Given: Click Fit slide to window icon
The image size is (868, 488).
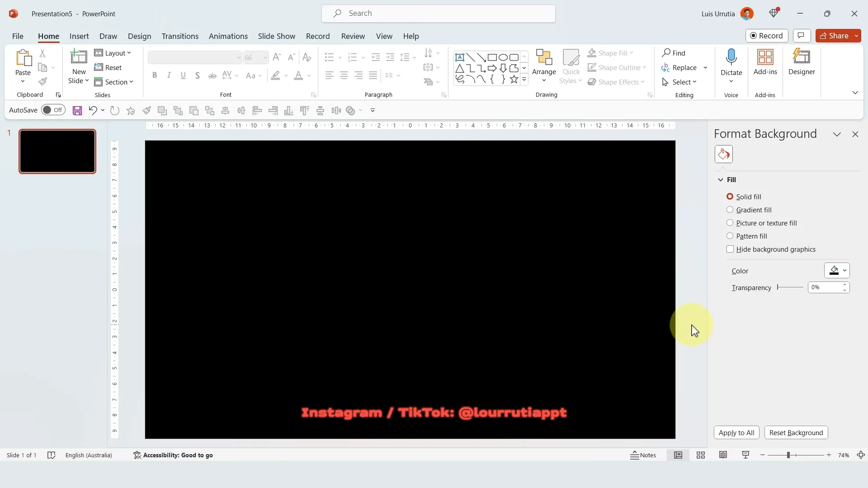Looking at the screenshot, I should click(861, 455).
